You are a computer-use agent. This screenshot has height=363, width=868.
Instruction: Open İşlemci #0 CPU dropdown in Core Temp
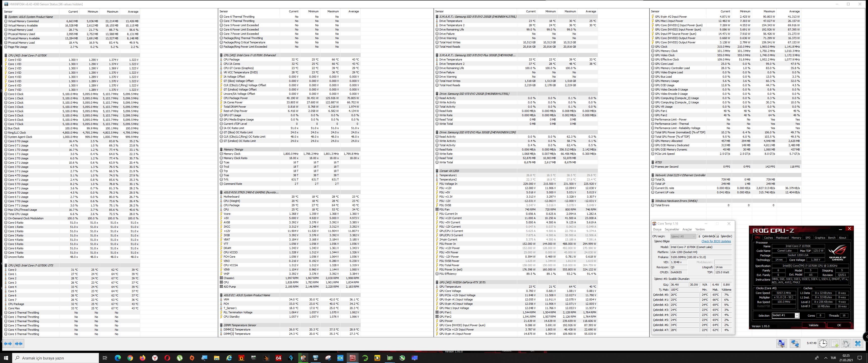click(x=683, y=236)
